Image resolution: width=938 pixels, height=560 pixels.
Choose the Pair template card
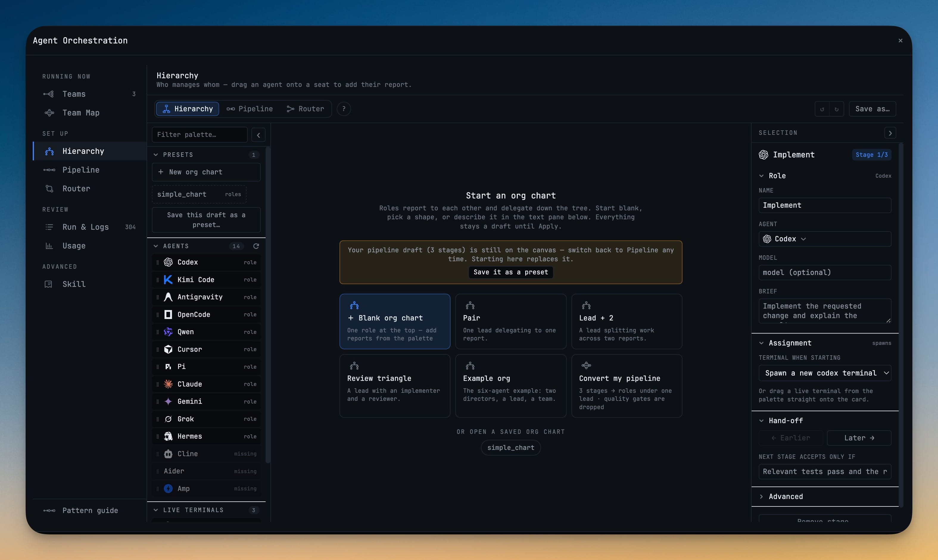click(510, 322)
